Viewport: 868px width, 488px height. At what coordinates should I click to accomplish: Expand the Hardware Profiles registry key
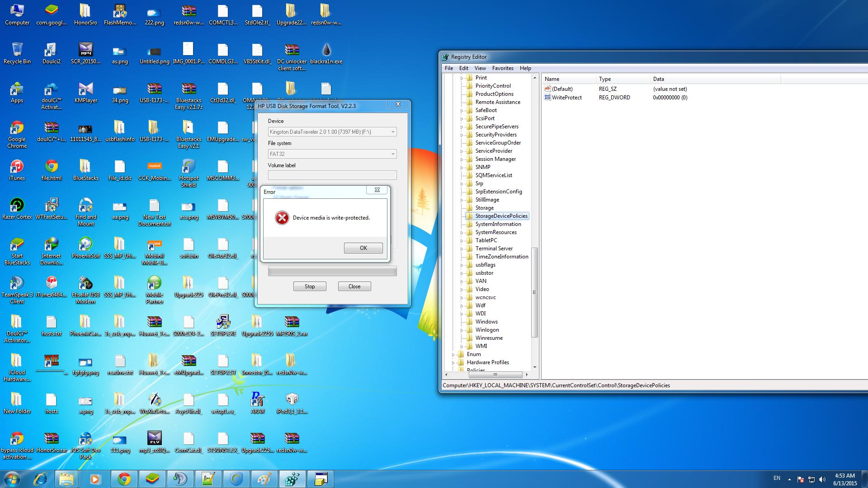click(x=453, y=362)
